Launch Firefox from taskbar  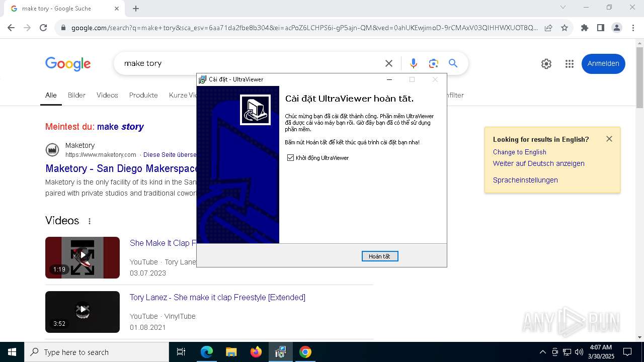(x=256, y=352)
